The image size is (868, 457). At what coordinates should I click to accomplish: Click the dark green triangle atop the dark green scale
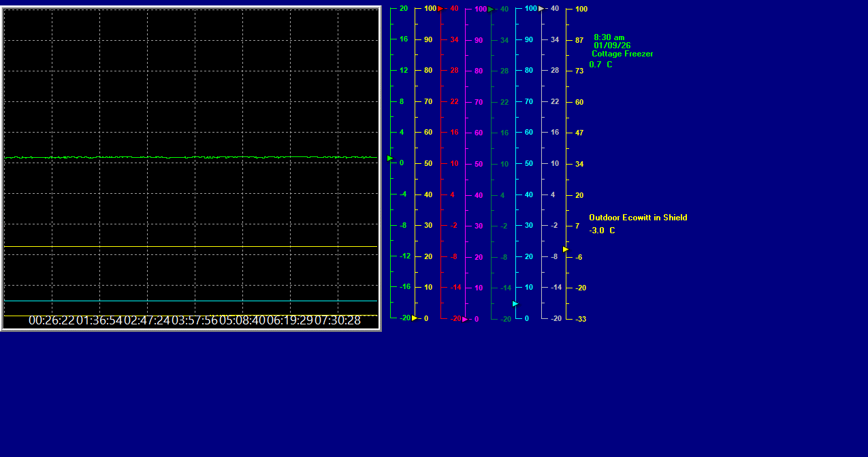pyautogui.click(x=491, y=10)
